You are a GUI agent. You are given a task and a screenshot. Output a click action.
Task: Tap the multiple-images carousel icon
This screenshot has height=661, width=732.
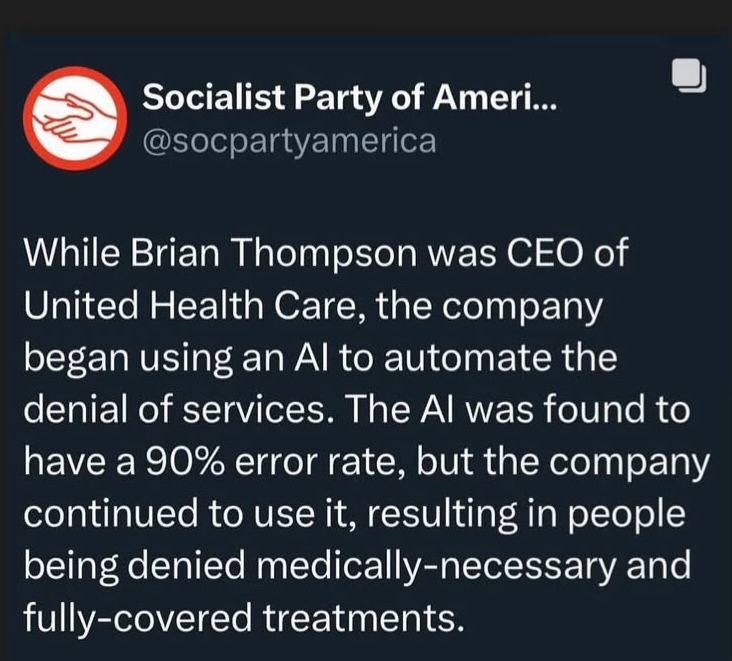(689, 76)
